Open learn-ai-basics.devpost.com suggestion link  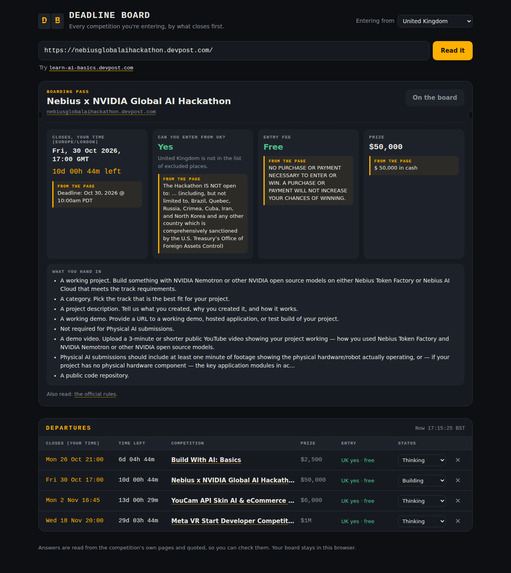coord(91,68)
